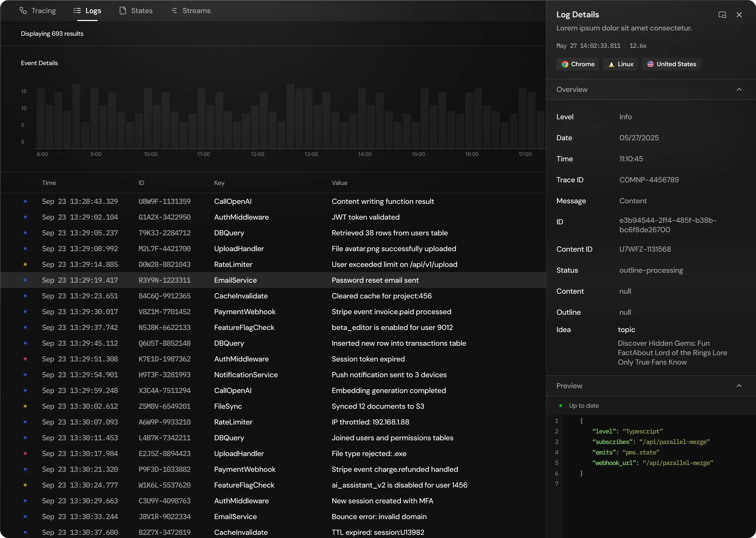Click the Time column header

tap(49, 183)
